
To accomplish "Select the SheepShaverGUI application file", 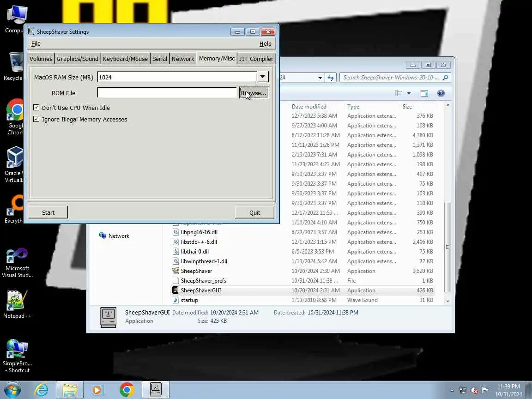I will 201,290.
